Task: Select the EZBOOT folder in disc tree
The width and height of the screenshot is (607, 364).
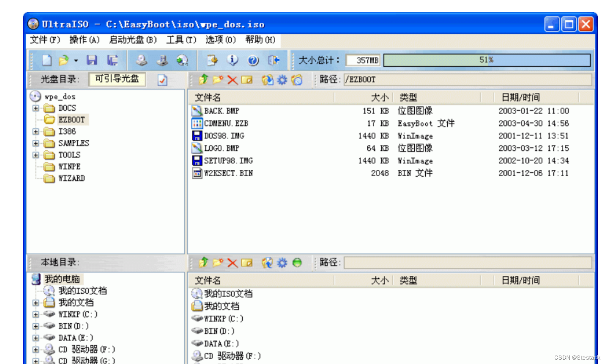Action: point(66,120)
